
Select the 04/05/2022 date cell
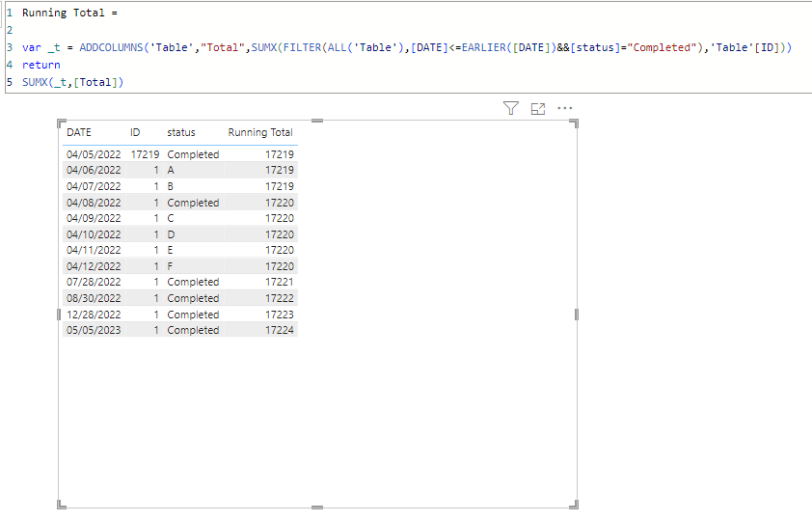click(94, 154)
